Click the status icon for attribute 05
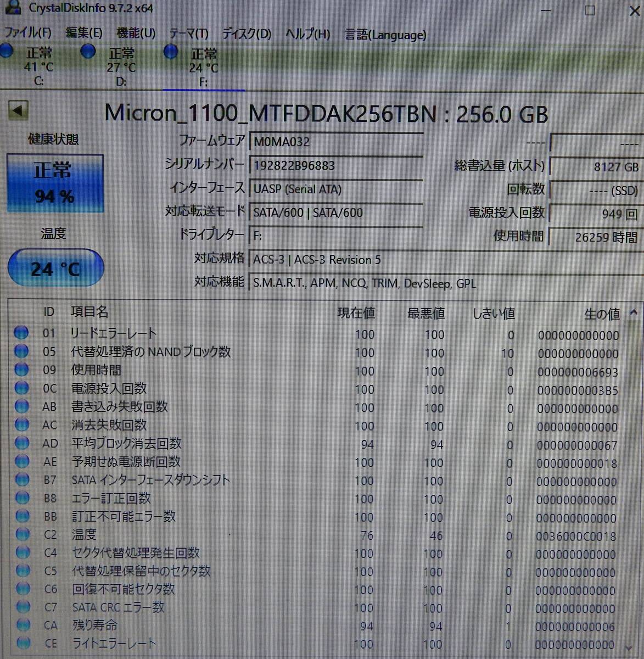Screen dimensions: 644x659 (21, 350)
